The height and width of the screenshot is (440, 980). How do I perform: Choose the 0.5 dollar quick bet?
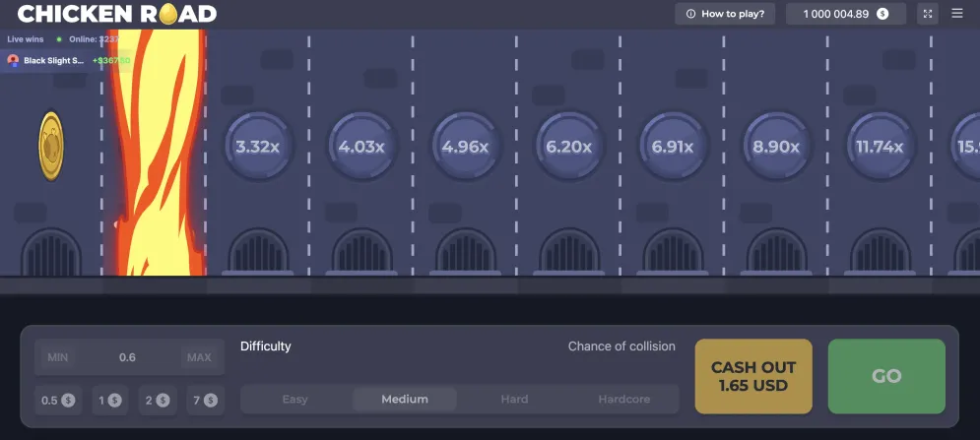click(x=58, y=400)
